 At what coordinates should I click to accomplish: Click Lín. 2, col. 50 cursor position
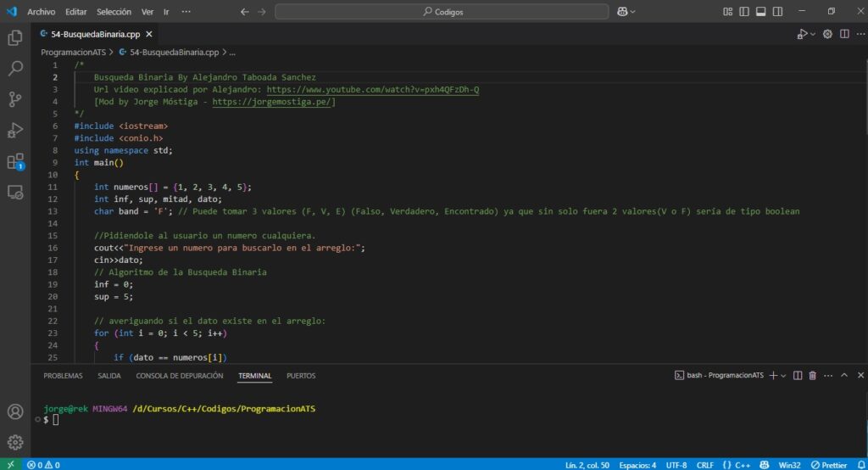click(587, 465)
